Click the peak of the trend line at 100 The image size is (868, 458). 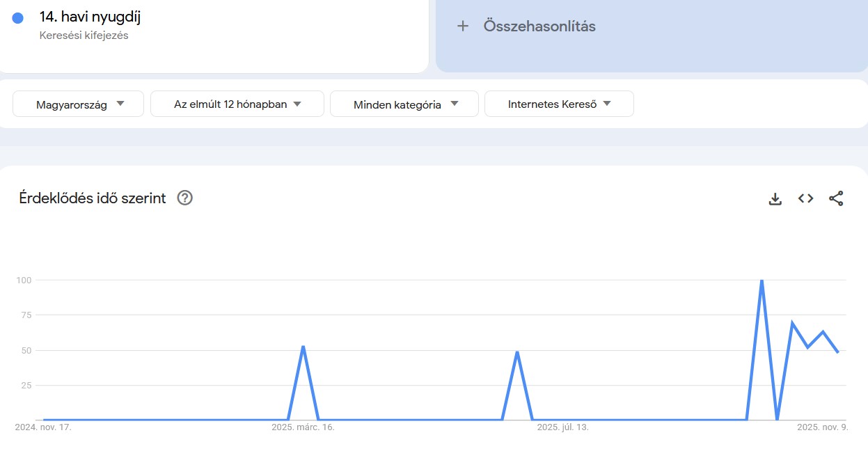762,281
